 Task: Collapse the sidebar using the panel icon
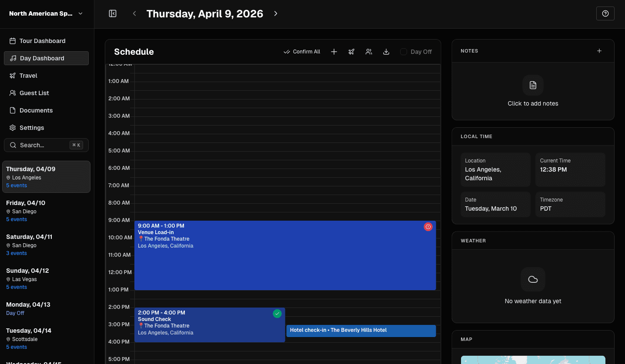(x=112, y=13)
